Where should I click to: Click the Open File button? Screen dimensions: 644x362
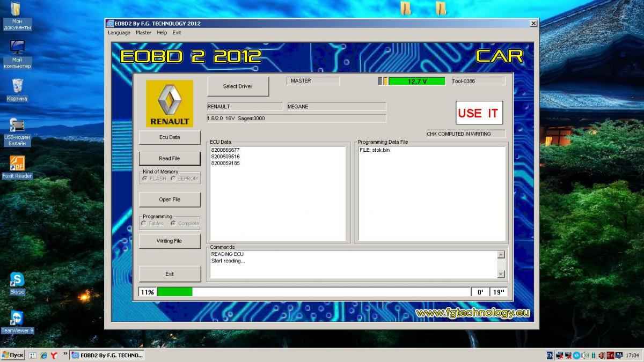click(170, 200)
